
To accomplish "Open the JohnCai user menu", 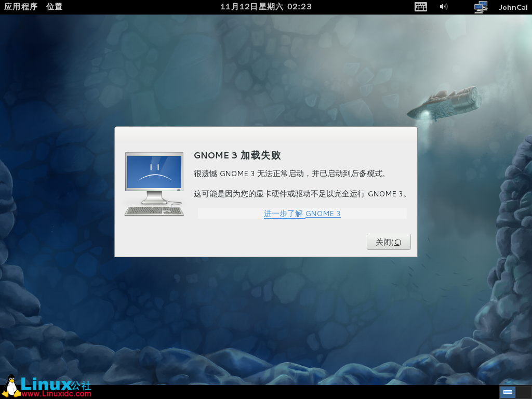I will [513, 7].
